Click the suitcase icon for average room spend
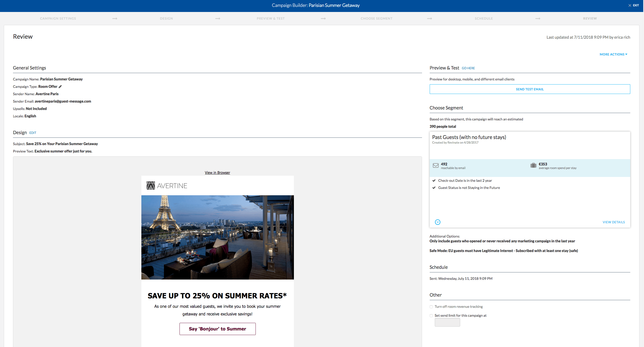Image resolution: width=644 pixels, height=347 pixels. coord(533,165)
